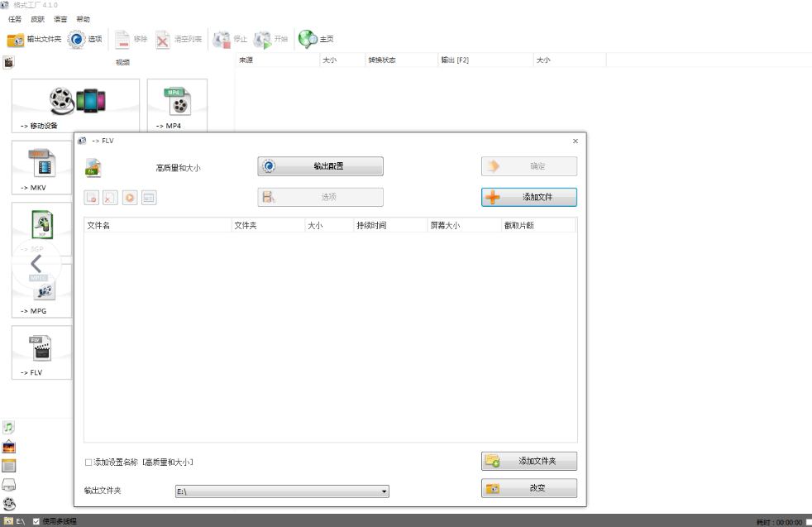Open 选项 settings in the main toolbar
The image size is (812, 527).
77,39
